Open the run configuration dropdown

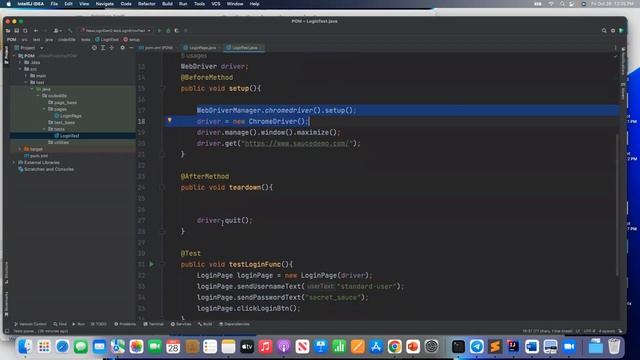pyautogui.click(x=116, y=31)
